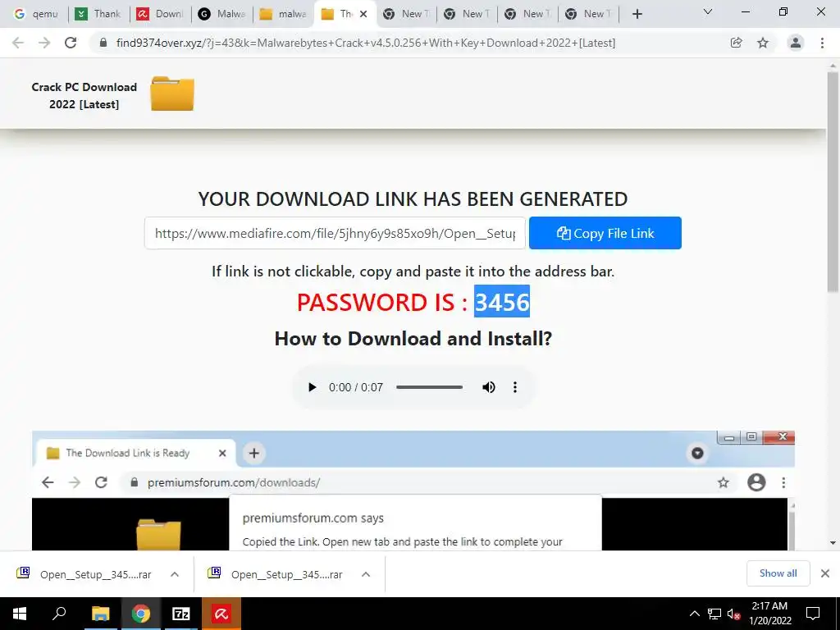Image resolution: width=840 pixels, height=630 pixels.
Task: Open Windows search
Action: tap(59, 614)
